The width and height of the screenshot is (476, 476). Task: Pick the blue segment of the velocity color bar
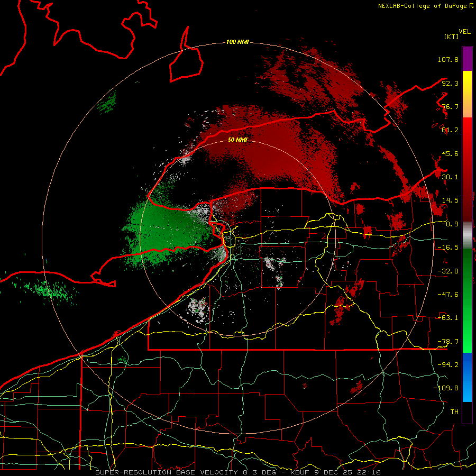(467, 377)
